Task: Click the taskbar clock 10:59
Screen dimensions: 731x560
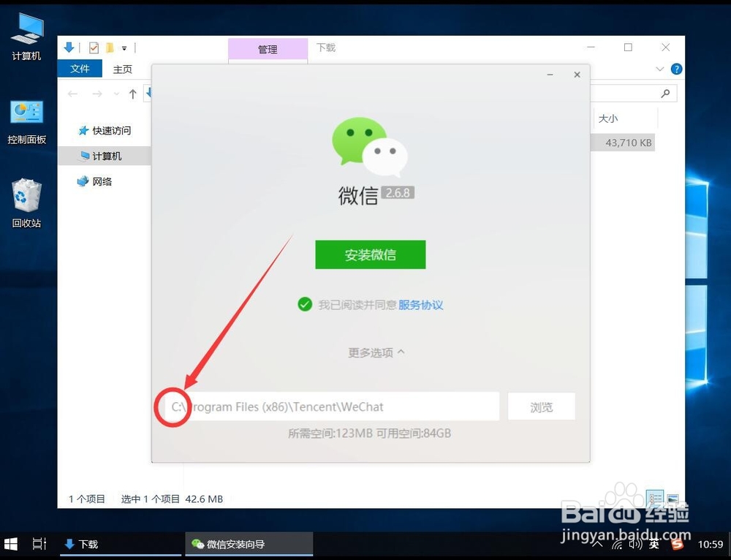Action: [710, 544]
